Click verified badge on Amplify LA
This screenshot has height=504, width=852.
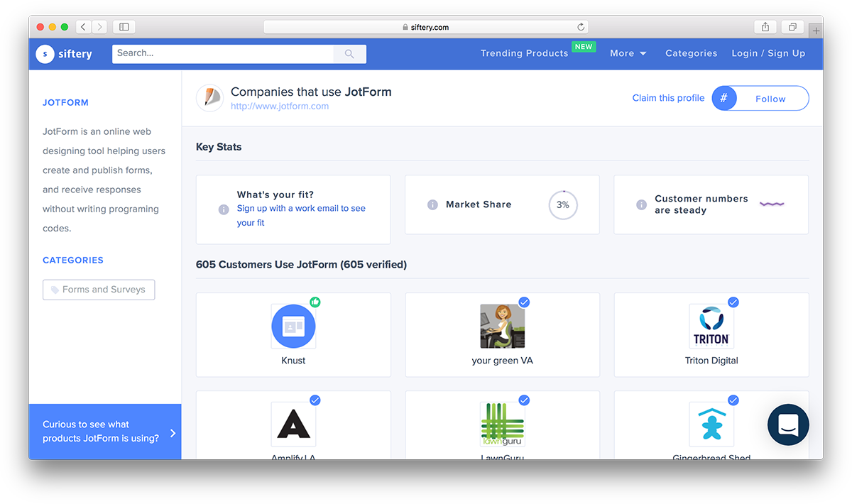tap(315, 400)
